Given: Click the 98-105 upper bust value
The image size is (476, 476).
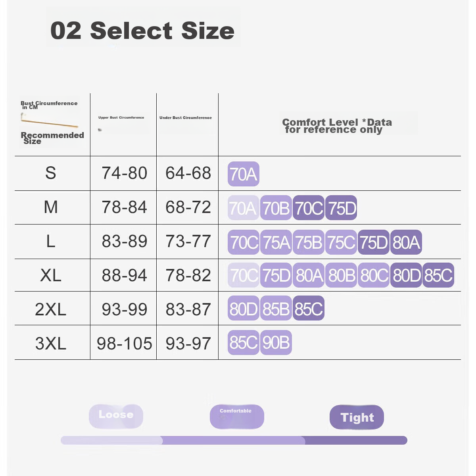Looking at the screenshot, I should pyautogui.click(x=125, y=344).
